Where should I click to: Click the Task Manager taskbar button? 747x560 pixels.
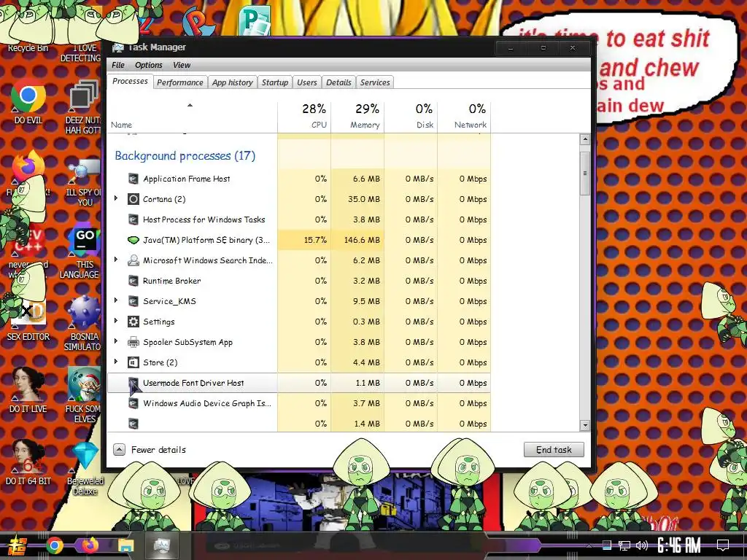tap(161, 545)
